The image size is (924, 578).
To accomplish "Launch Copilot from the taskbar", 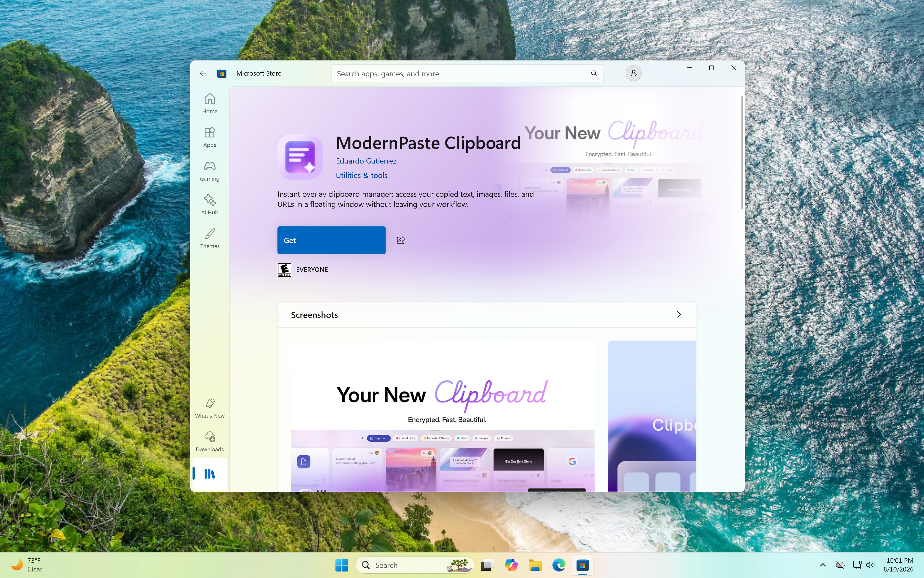I will tap(511, 565).
